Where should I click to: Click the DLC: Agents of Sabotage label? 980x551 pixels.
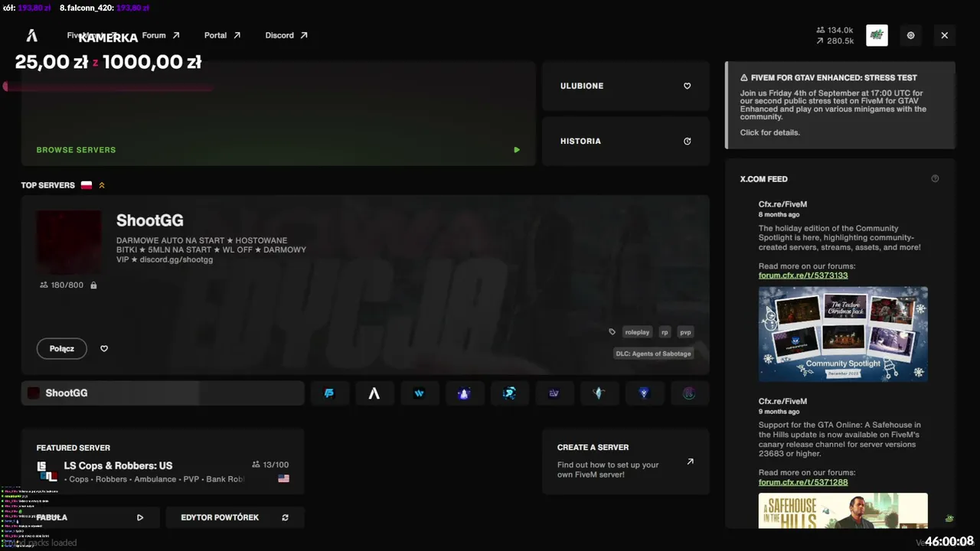click(654, 354)
